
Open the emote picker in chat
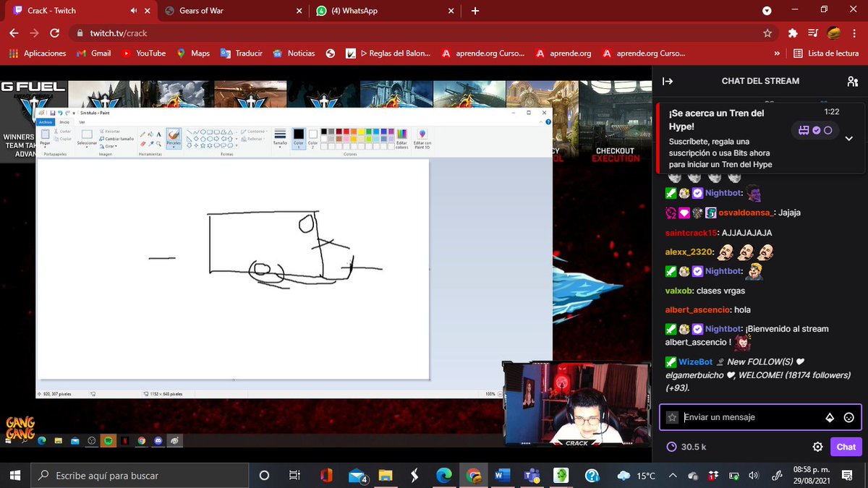click(849, 417)
